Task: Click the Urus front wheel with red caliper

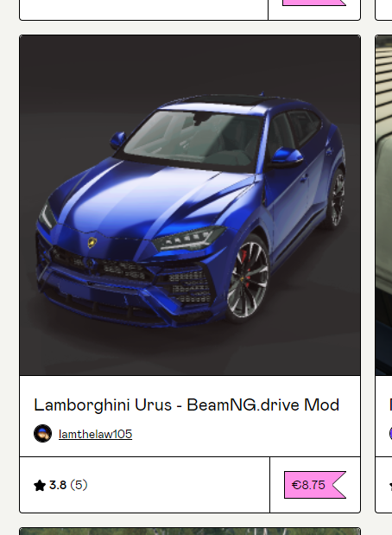Action: [x=248, y=279]
